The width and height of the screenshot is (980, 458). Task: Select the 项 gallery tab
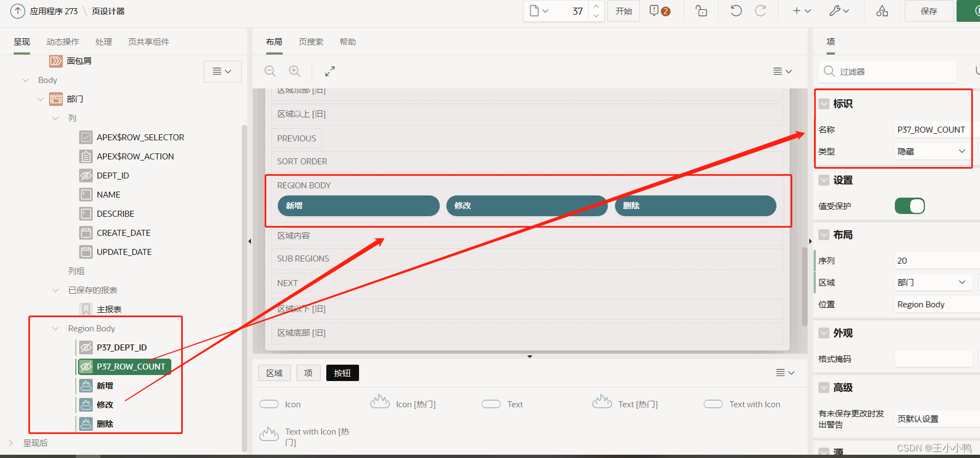point(308,373)
